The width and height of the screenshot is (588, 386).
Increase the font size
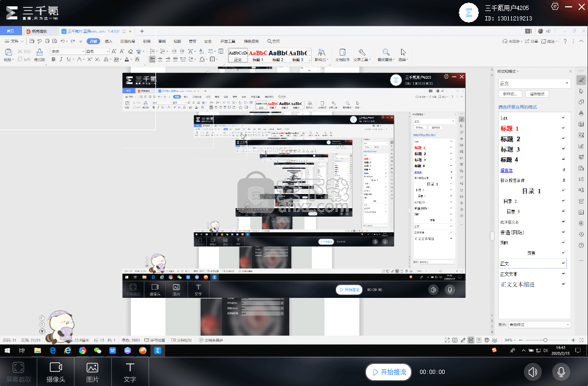[114, 51]
